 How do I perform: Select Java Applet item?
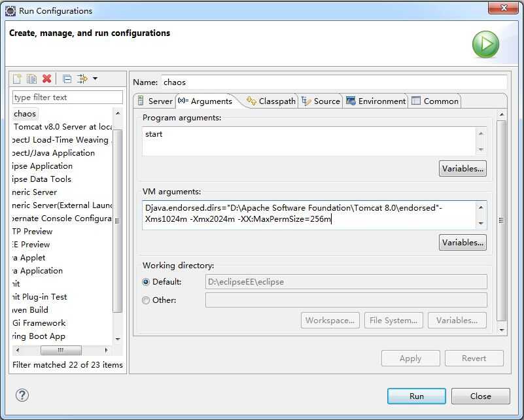(29, 257)
